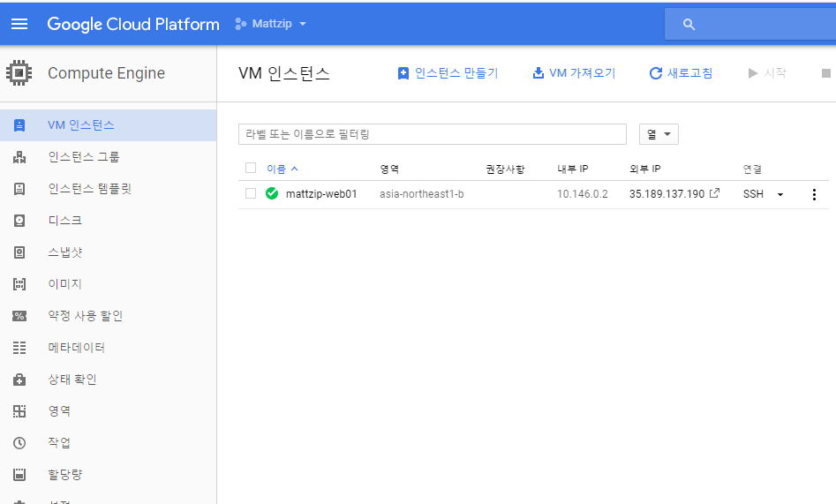Click 새로고침 refresh button
This screenshot has height=504, width=836.
(x=681, y=73)
